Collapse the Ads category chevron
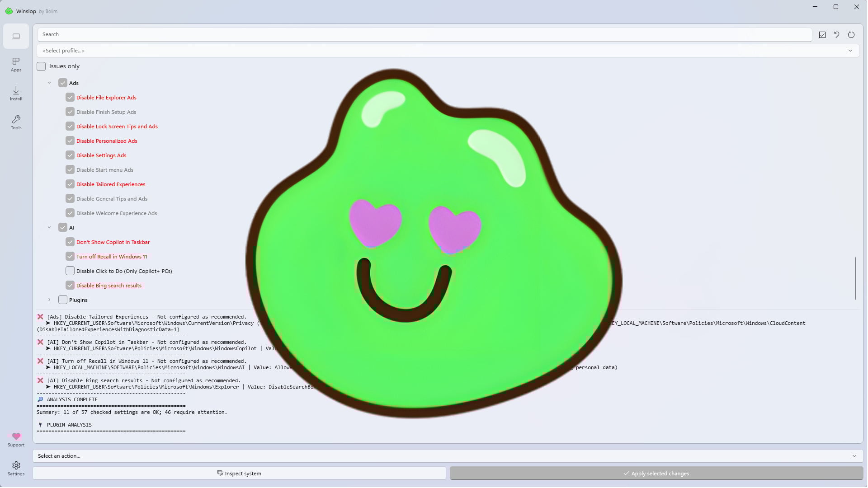The width and height of the screenshot is (868, 488). click(x=49, y=83)
